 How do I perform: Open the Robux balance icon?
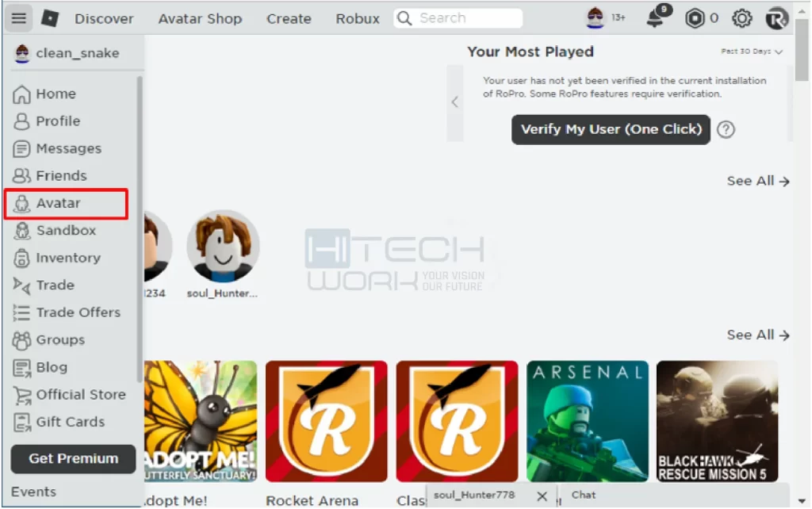coord(695,19)
